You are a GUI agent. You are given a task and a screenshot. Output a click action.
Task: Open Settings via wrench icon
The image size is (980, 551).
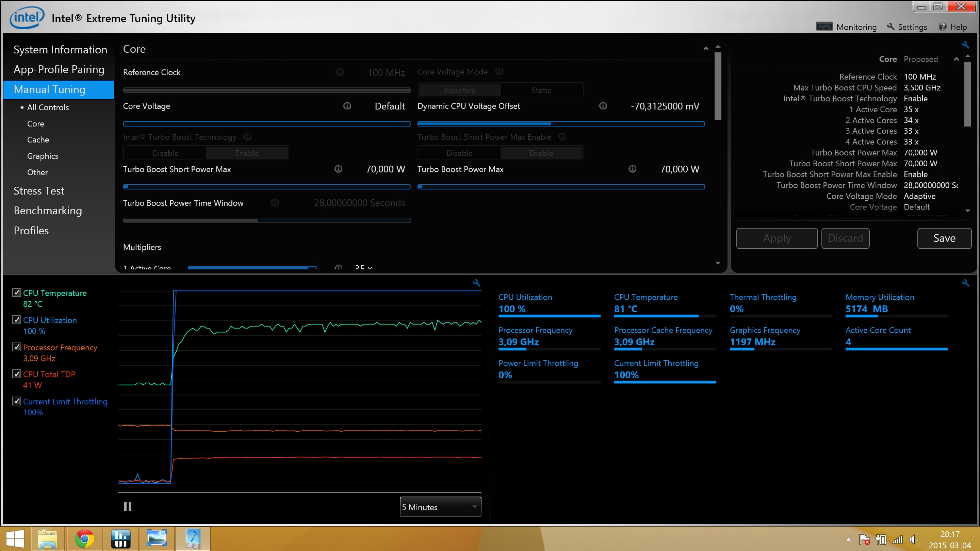coord(906,27)
